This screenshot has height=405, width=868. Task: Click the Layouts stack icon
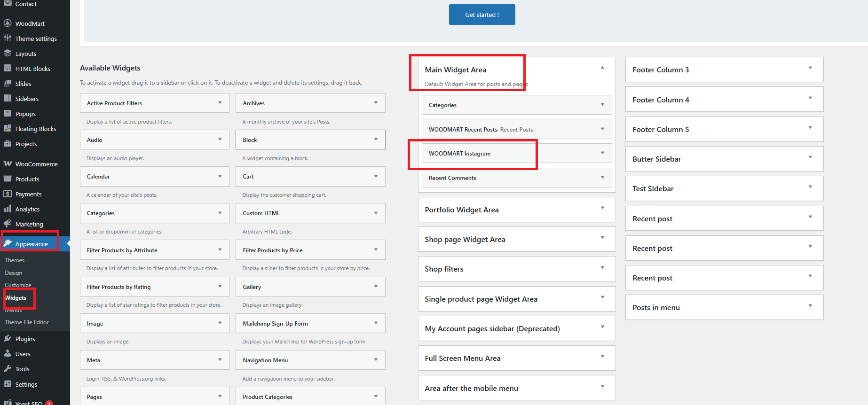8,53
